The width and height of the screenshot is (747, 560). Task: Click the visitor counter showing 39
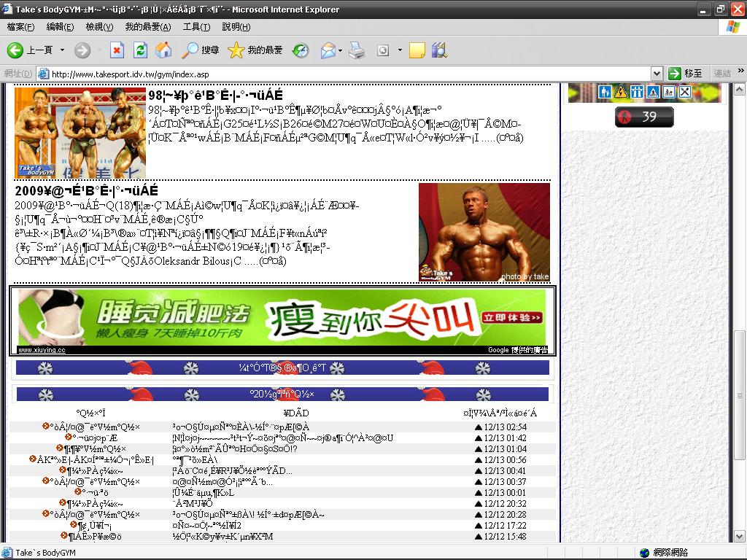point(644,117)
